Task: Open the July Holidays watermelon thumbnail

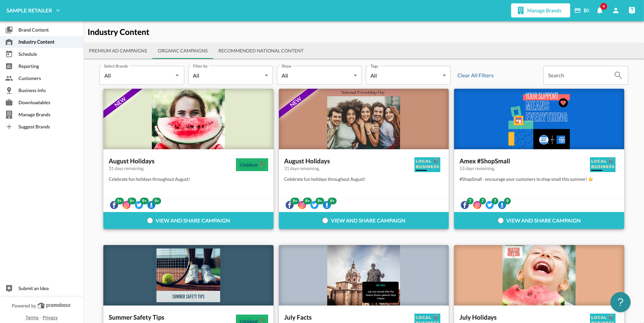Action: (539, 275)
